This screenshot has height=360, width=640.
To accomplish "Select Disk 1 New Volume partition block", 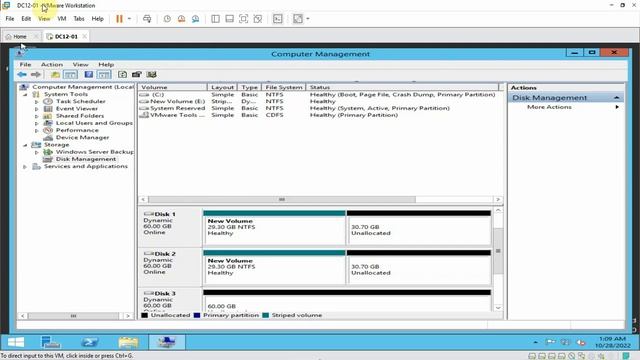I will click(274, 227).
